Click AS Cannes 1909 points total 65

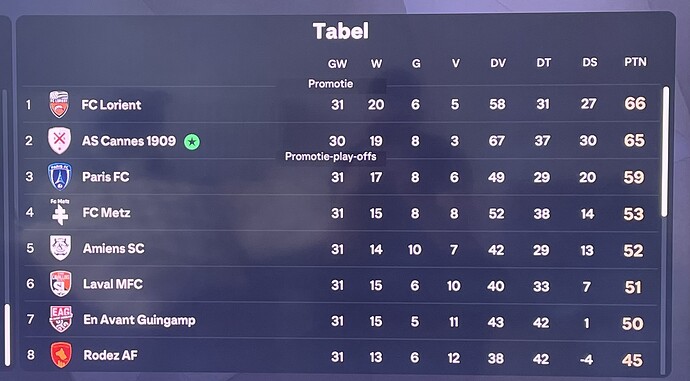[635, 140]
